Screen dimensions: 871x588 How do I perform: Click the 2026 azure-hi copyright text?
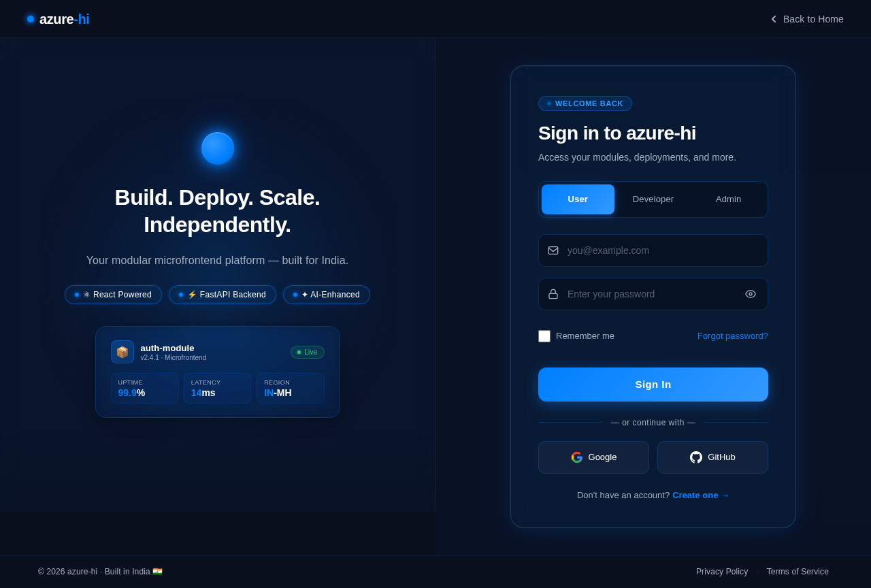click(x=100, y=572)
